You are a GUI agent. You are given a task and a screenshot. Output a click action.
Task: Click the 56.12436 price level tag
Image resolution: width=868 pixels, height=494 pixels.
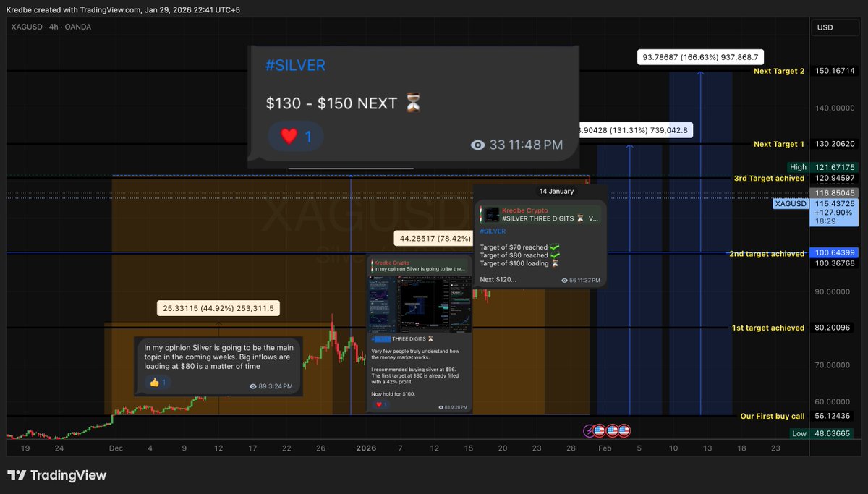click(835, 416)
